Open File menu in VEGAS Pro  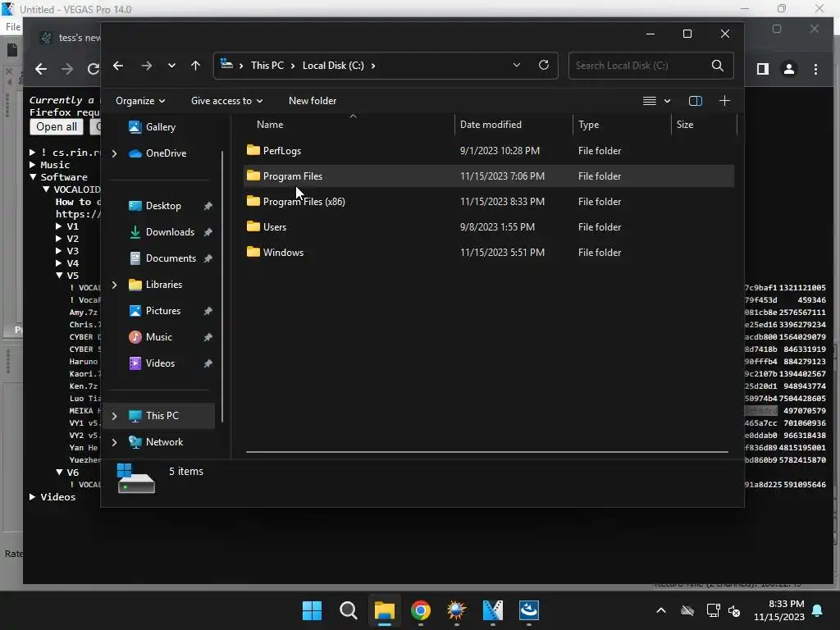click(x=13, y=27)
